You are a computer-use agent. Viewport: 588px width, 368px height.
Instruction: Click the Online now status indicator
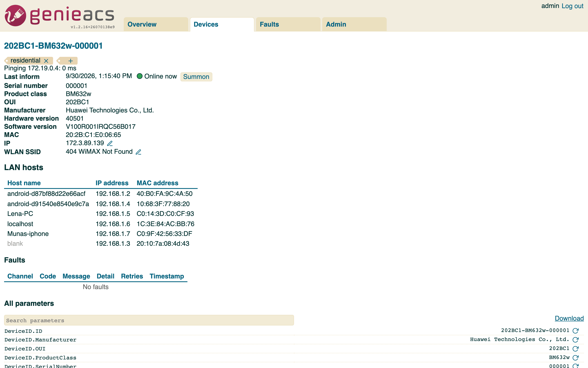[157, 76]
